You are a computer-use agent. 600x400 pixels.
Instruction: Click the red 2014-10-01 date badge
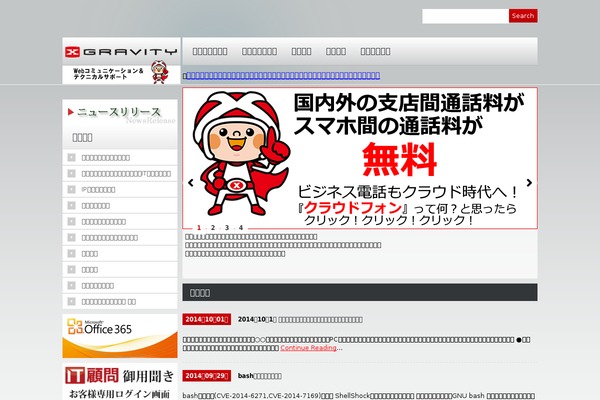[207, 319]
